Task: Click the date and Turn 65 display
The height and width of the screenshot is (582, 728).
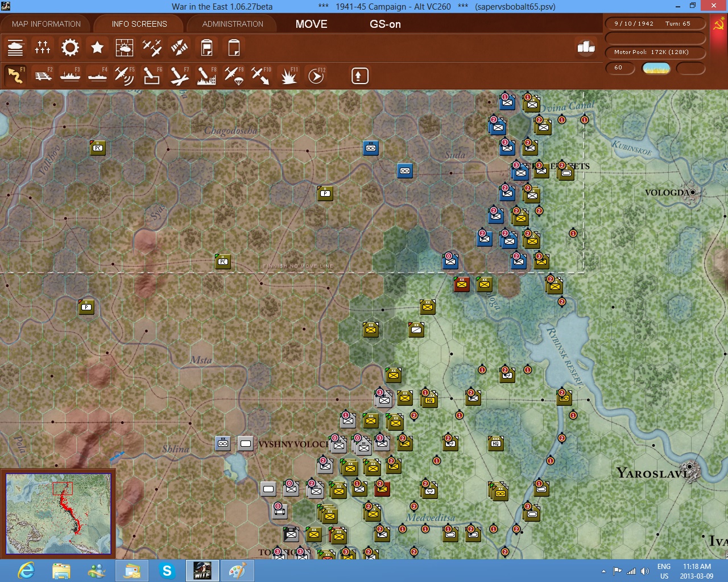Action: click(x=655, y=24)
